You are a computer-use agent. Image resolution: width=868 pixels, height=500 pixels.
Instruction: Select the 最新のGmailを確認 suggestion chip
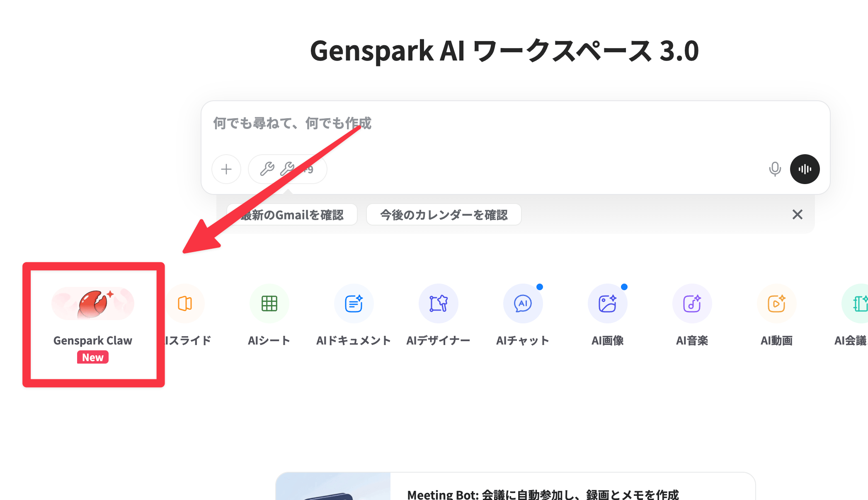292,215
